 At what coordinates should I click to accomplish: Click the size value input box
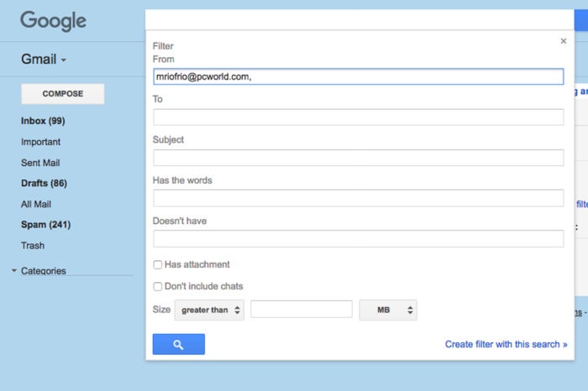click(302, 310)
